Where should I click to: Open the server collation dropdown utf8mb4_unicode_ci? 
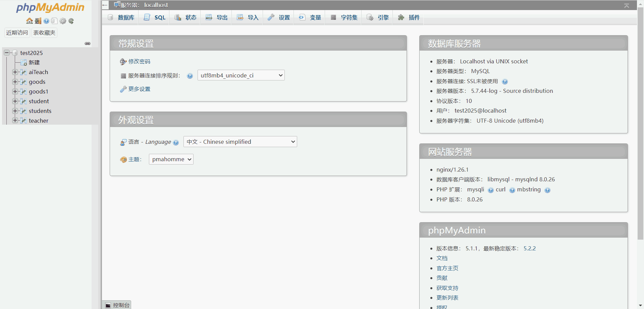click(x=241, y=75)
